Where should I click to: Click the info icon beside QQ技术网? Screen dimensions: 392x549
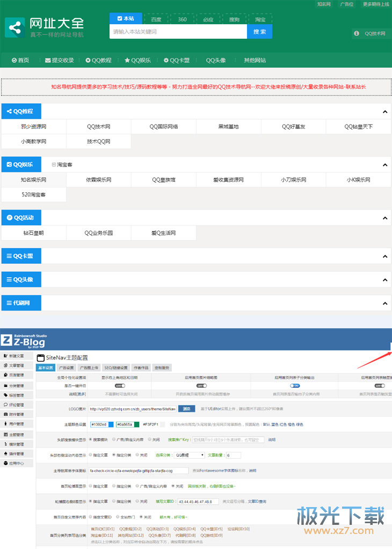tap(356, 33)
